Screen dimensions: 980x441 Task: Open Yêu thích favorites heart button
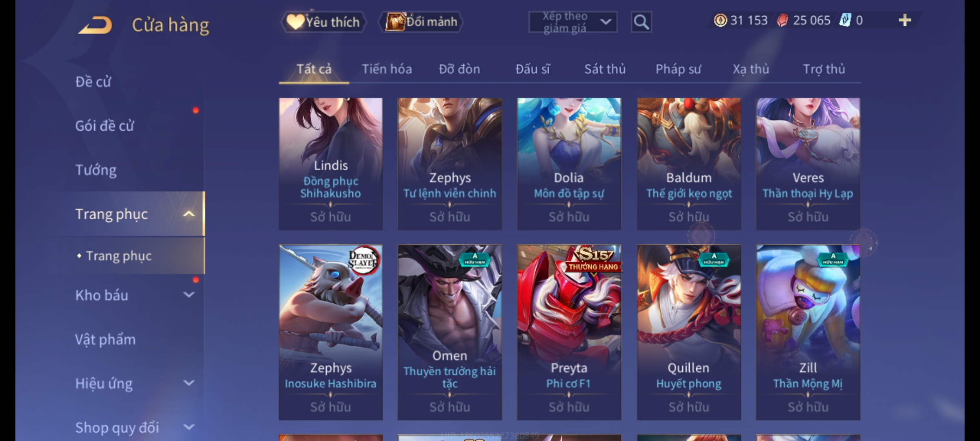coord(323,22)
